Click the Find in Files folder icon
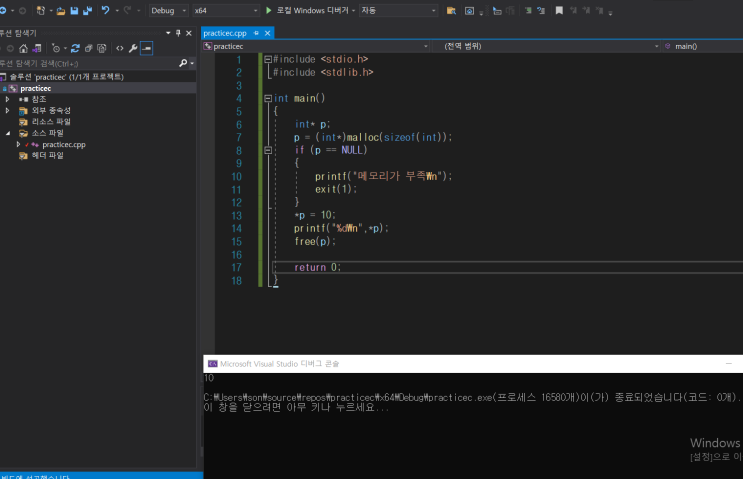Screen dimensions: 743x479 coord(451,10)
